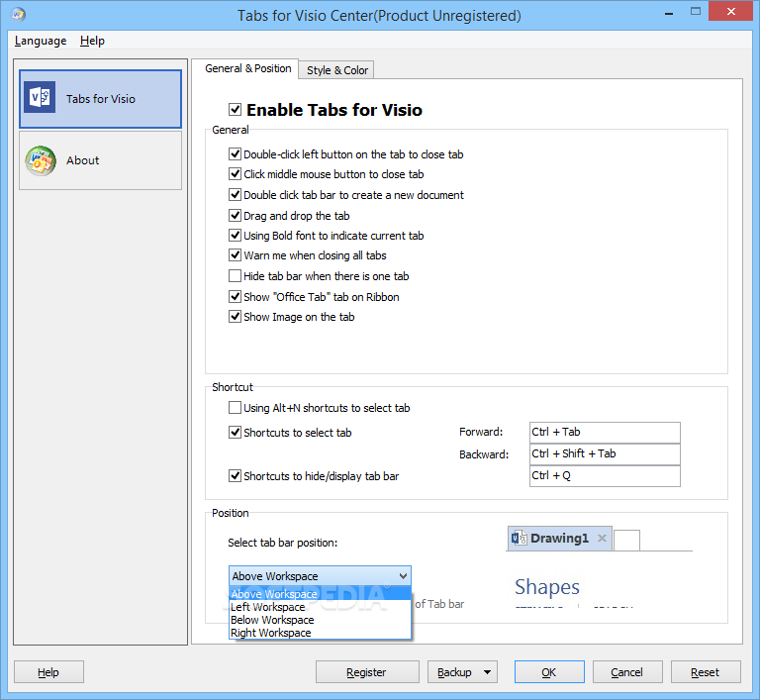Disable Drag and drop the tab

click(236, 216)
